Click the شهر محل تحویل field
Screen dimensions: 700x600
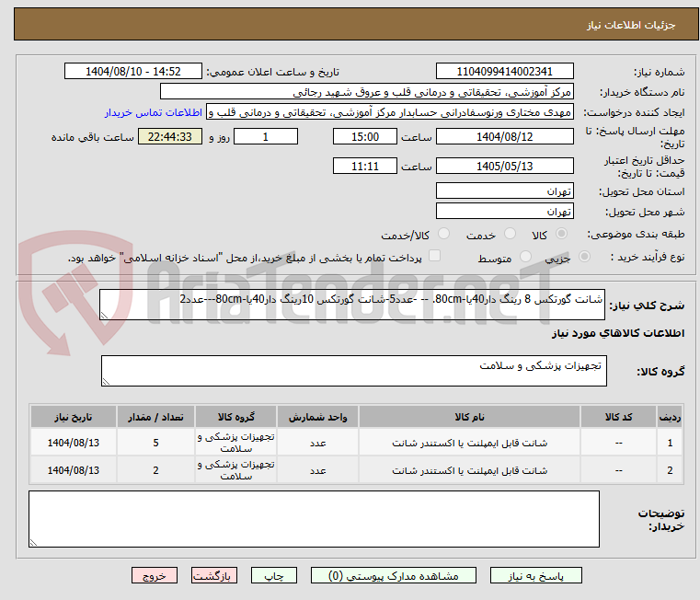click(x=504, y=211)
